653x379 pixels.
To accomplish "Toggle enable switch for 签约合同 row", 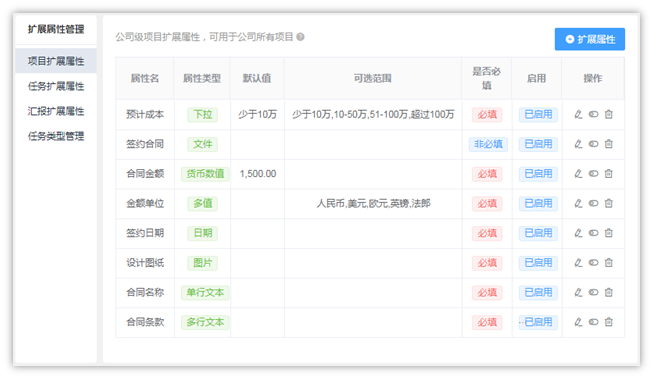I will [x=593, y=144].
